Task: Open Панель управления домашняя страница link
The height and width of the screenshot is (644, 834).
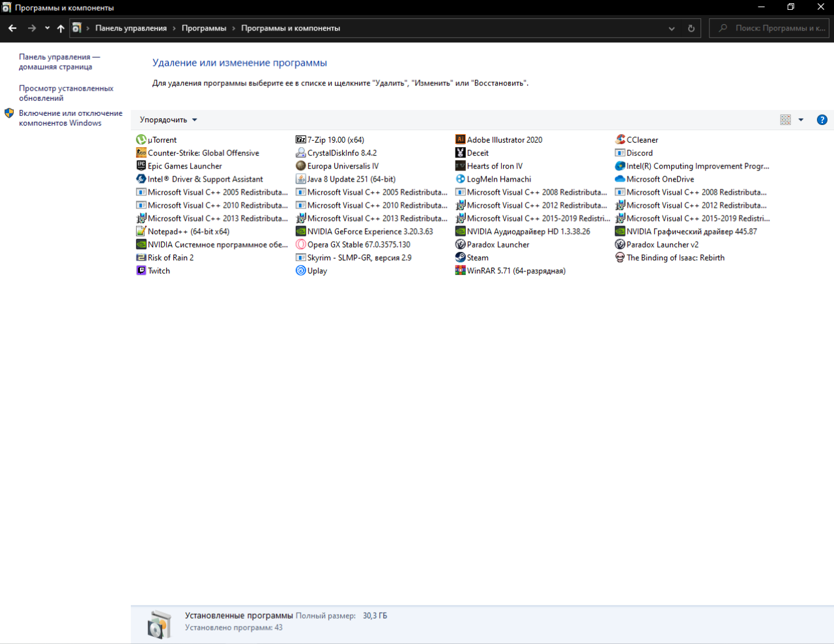Action: [x=59, y=62]
